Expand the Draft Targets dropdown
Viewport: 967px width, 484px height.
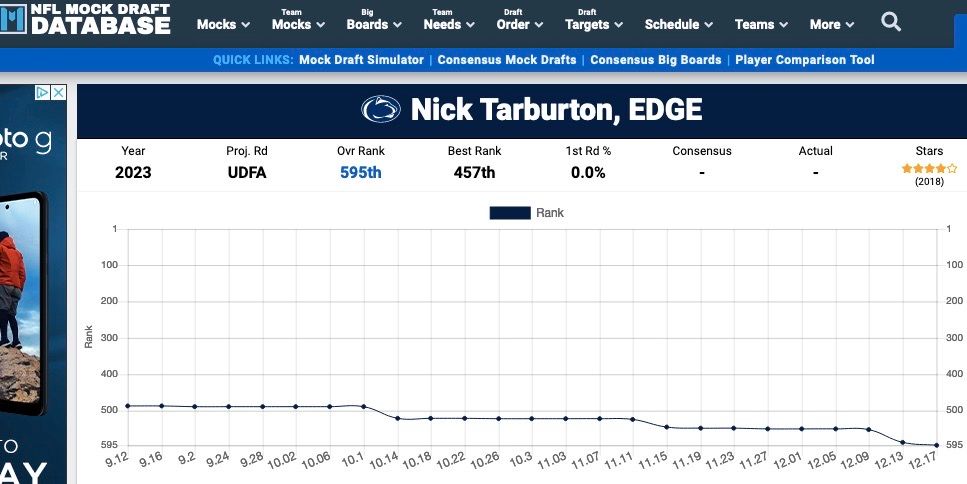pos(594,20)
